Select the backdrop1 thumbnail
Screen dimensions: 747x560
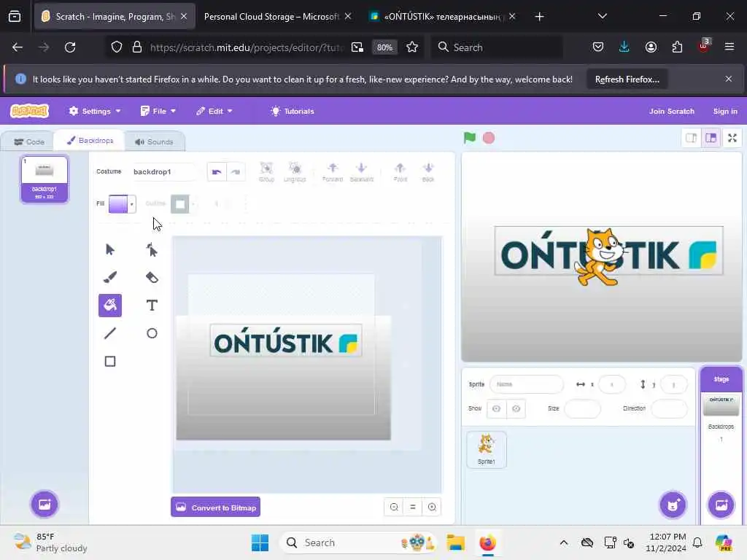coord(44,179)
